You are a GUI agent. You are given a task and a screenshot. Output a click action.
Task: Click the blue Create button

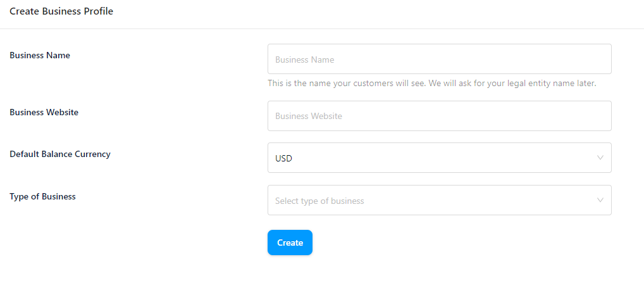pyautogui.click(x=290, y=243)
